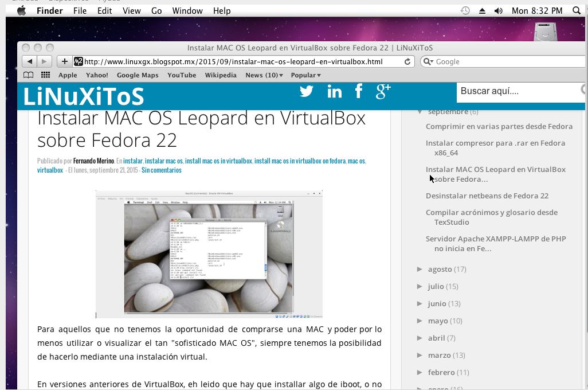Expand the mayo (10) archive
Viewport: 588px width, 390px height.
(x=420, y=321)
